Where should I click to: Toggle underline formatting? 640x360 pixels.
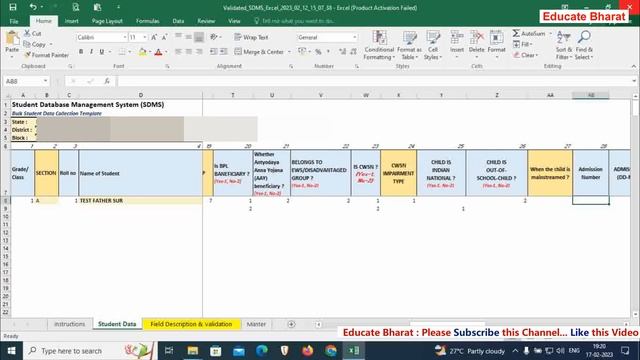click(x=102, y=51)
